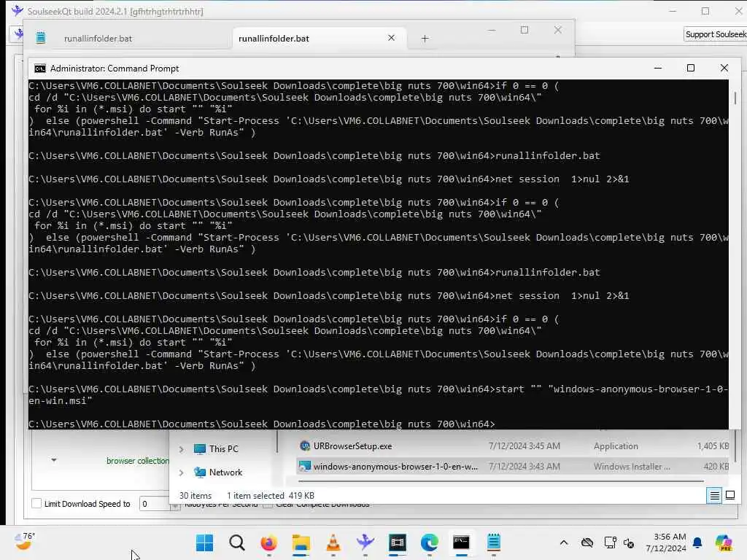Click the Application type cell

tap(616, 446)
